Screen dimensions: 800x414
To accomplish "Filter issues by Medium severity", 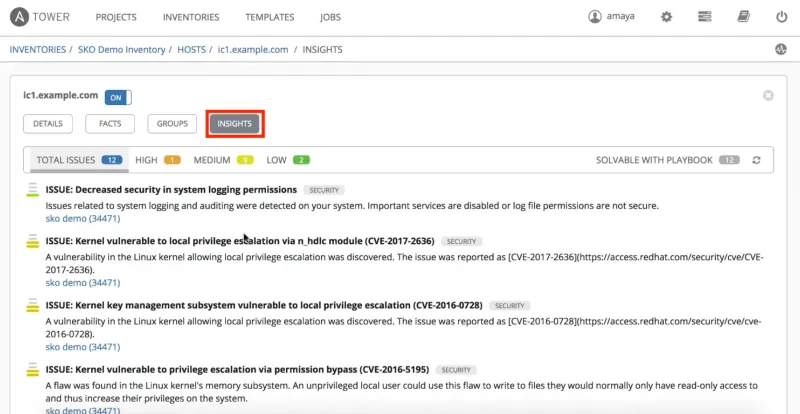I will coord(223,160).
